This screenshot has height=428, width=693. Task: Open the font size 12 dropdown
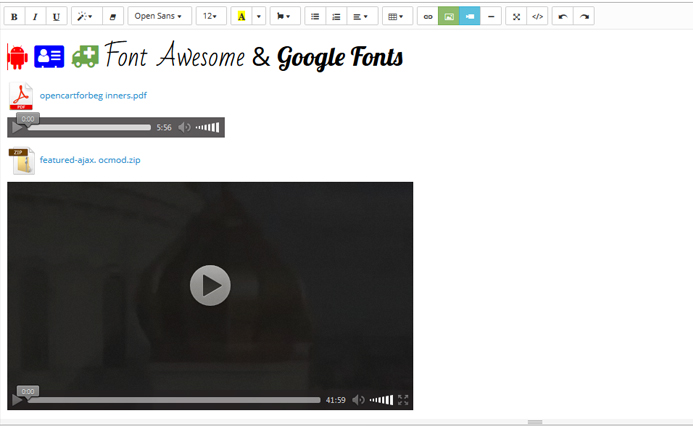tap(211, 16)
